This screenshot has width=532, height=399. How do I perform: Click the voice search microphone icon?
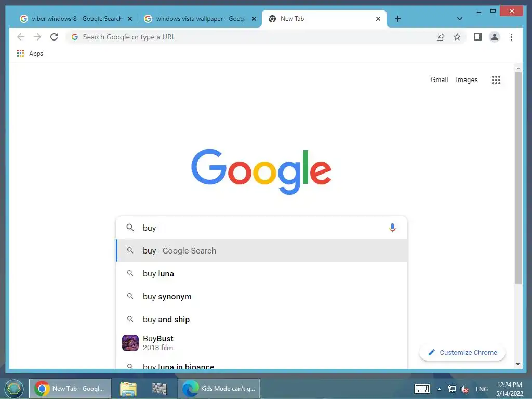point(392,228)
